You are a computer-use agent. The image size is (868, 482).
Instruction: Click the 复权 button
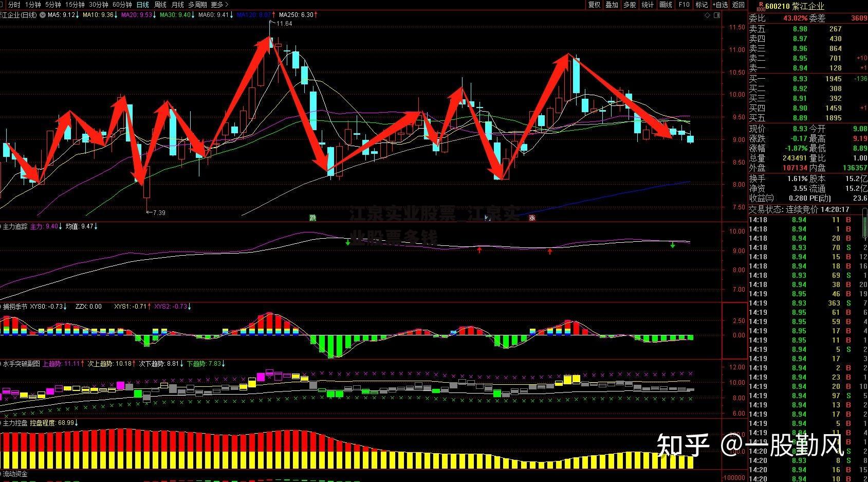pyautogui.click(x=594, y=5)
